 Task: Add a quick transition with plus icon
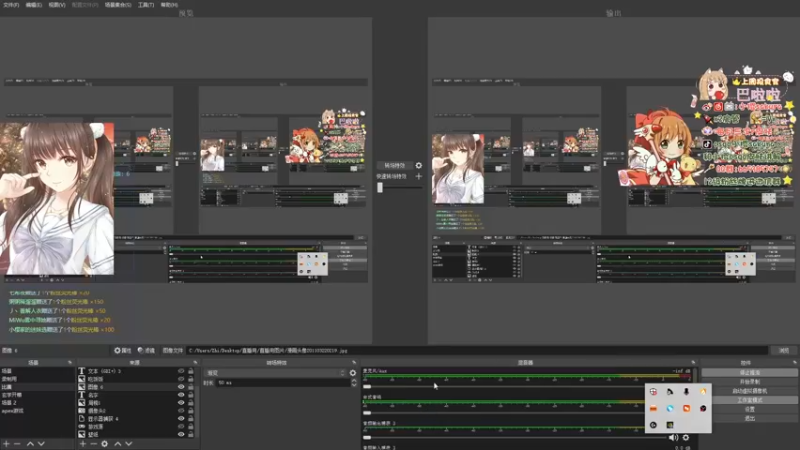click(x=418, y=176)
